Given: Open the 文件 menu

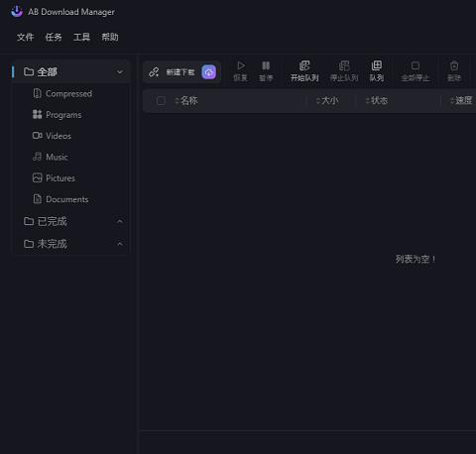Looking at the screenshot, I should (25, 37).
